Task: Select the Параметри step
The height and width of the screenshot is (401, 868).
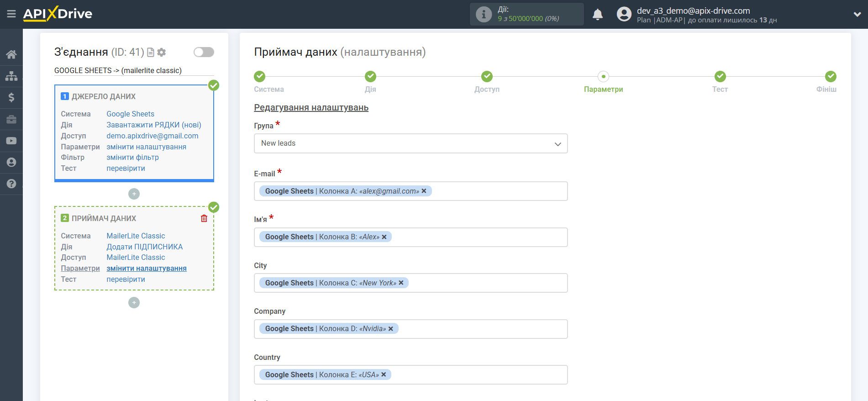Action: [x=604, y=76]
